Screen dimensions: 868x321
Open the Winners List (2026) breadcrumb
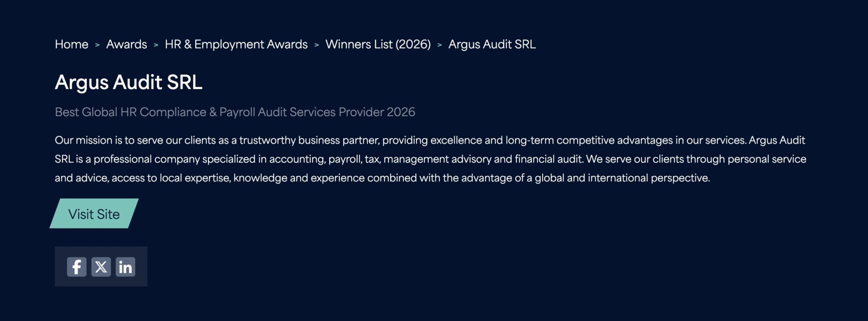[378, 44]
